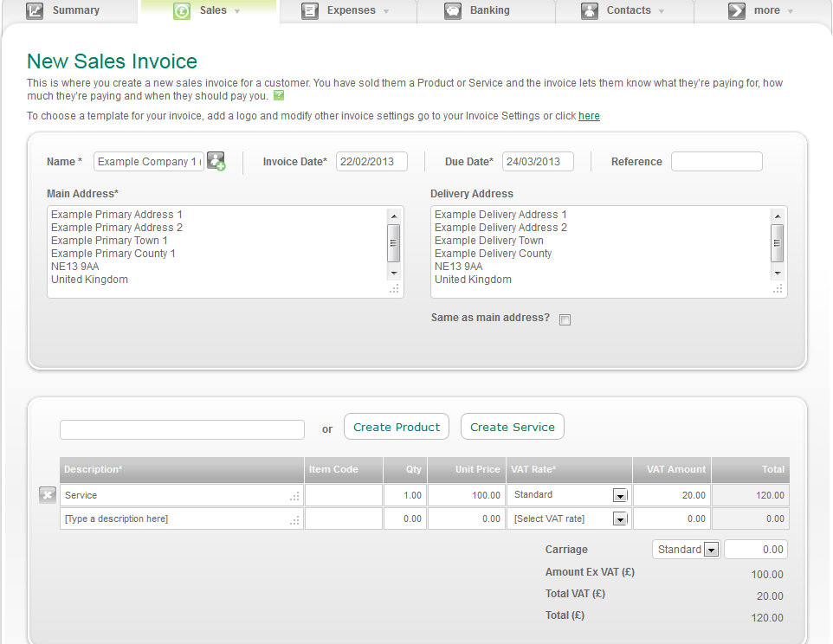Image resolution: width=833 pixels, height=644 pixels.
Task: Open the Standard VAT Rate dropdown for Service
Action: 620,494
